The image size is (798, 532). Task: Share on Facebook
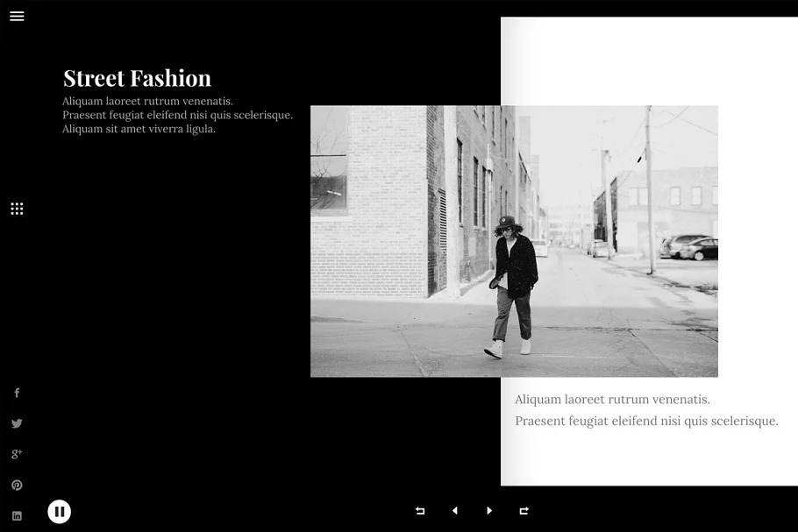coord(17,394)
